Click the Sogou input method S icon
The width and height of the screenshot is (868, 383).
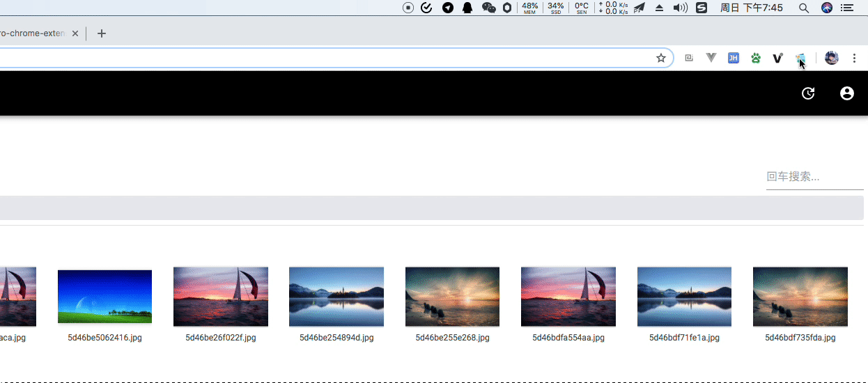coord(702,8)
